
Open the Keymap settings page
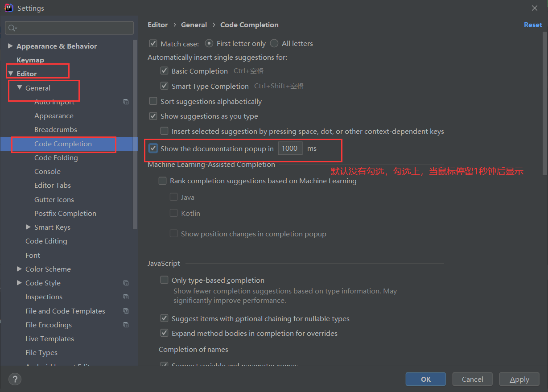click(x=30, y=60)
